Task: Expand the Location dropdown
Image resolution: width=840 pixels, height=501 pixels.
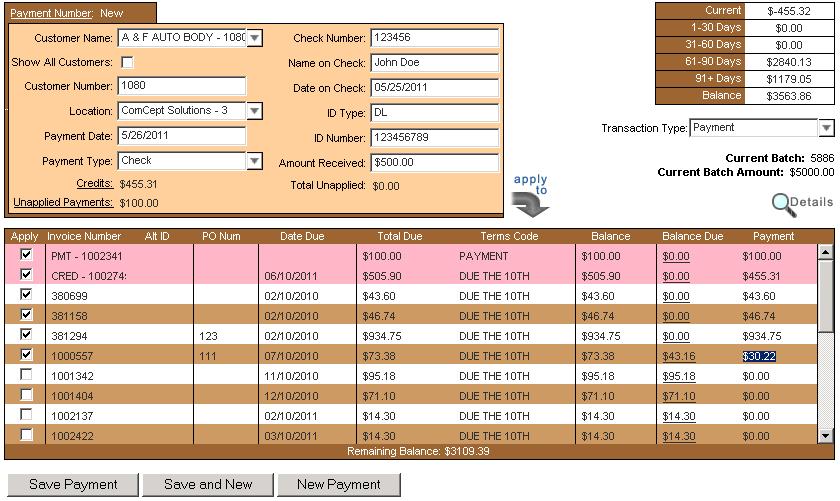Action: [254, 111]
